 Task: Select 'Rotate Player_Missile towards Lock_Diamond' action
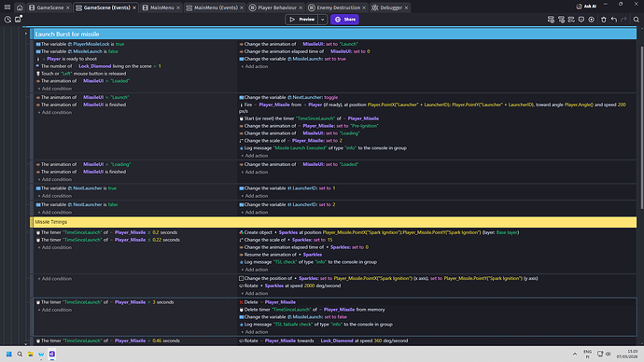pos(324,341)
